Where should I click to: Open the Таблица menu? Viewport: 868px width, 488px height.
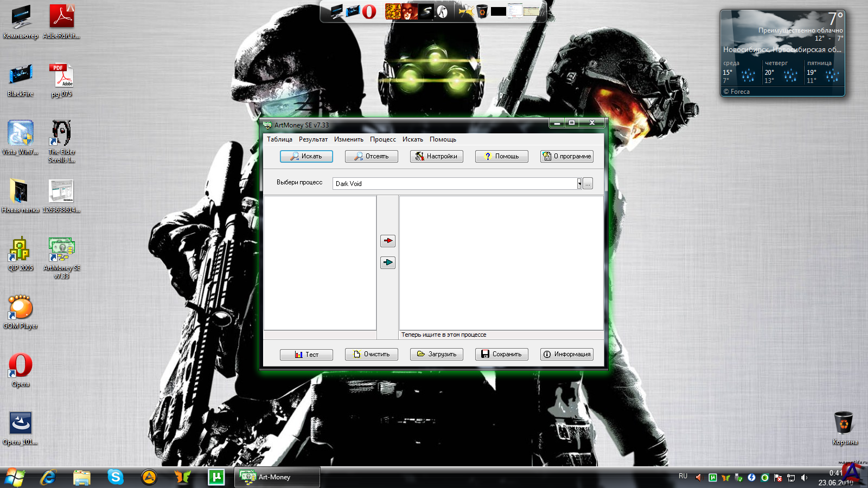pyautogui.click(x=279, y=139)
